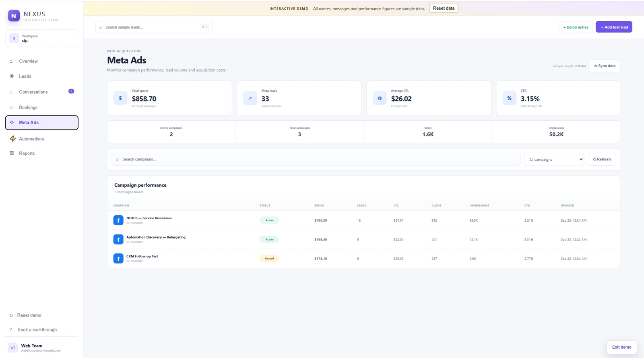Click campaign name Automation Discovery — Retargeting
The width and height of the screenshot is (644, 358).
(x=156, y=237)
